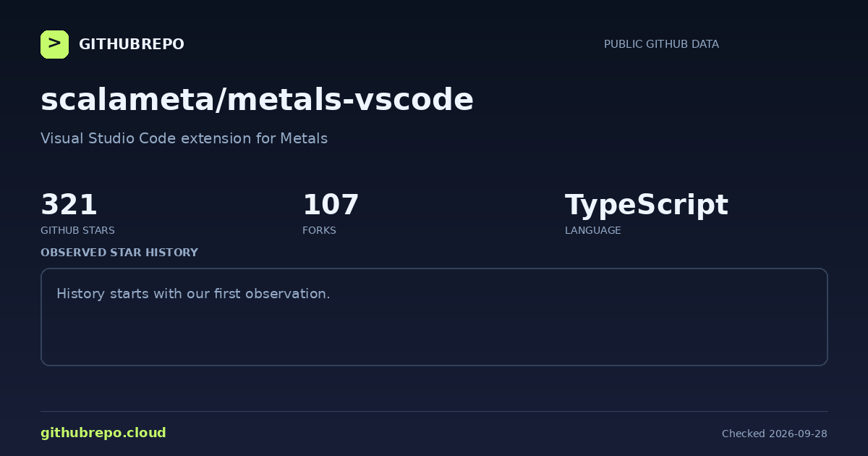Screen dimensions: 868x456
Task: Click the arrow symbol inside the green logo
Action: pos(54,43)
